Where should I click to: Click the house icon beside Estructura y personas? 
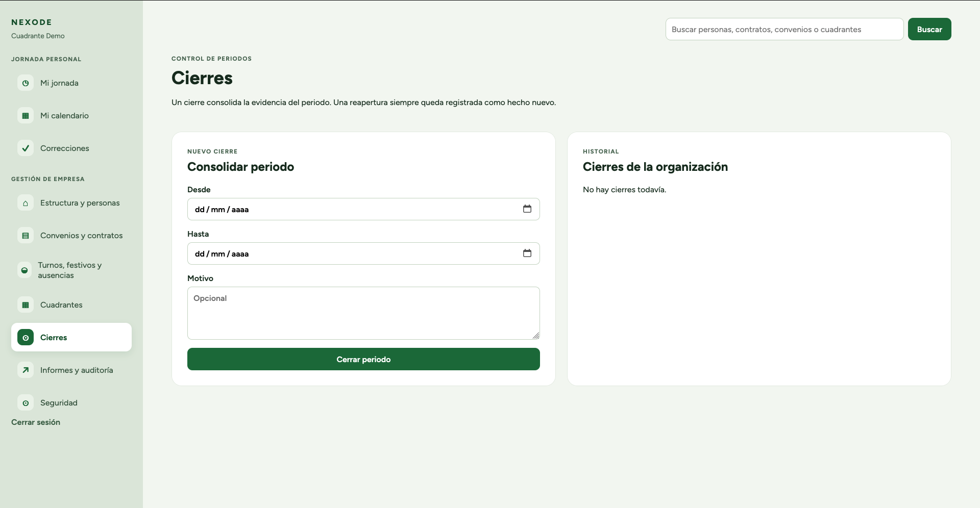point(26,203)
